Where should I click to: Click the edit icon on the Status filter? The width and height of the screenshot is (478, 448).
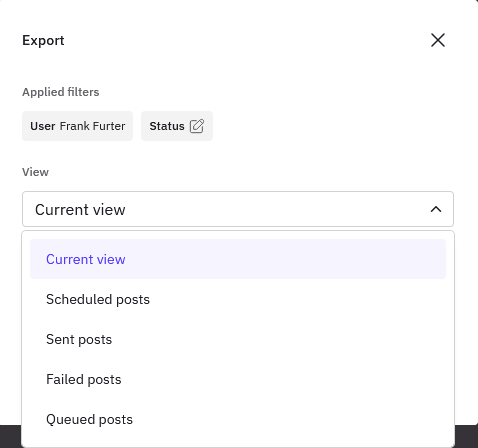[197, 126]
